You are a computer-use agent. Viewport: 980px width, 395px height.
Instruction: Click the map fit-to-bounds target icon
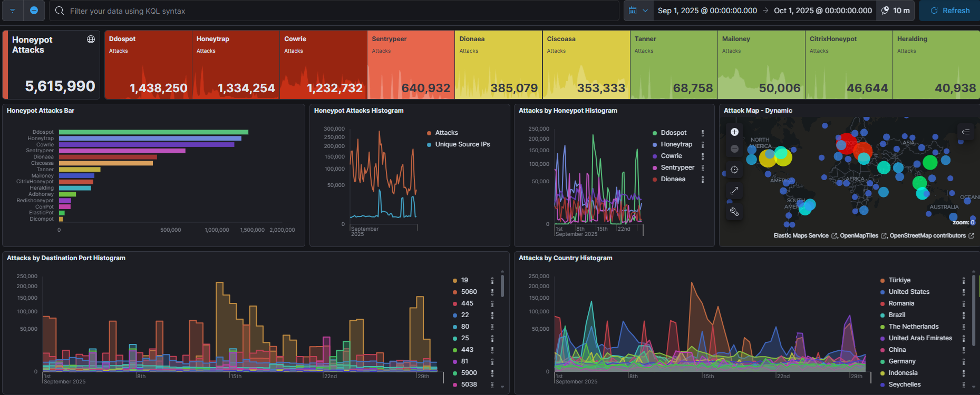click(734, 170)
